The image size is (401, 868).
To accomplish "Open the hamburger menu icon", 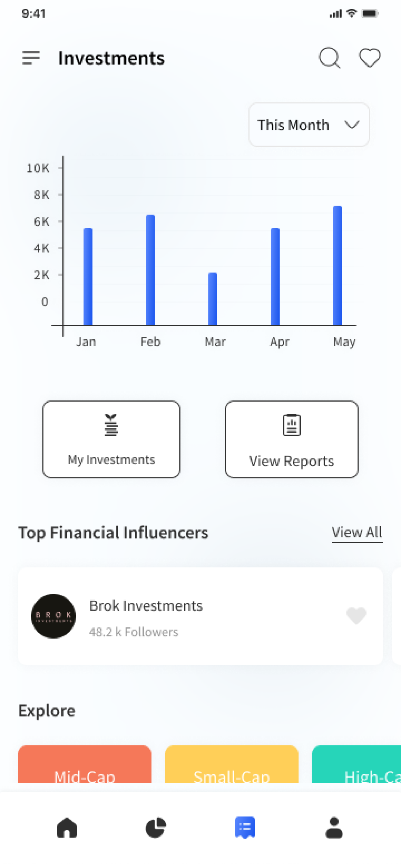I will pos(31,58).
